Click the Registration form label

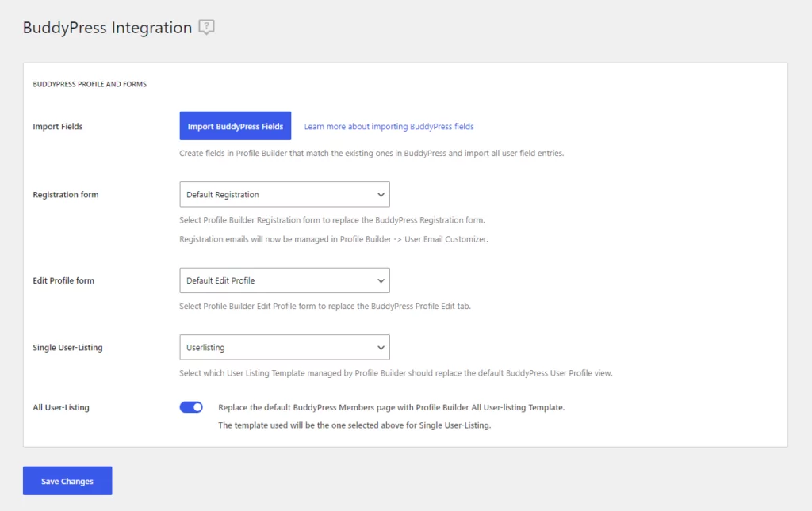65,194
